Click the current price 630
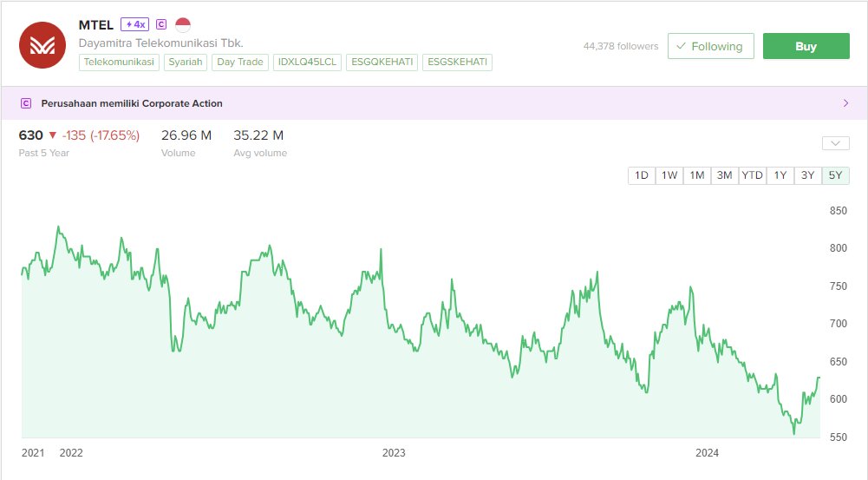This screenshot has height=480, width=868. click(x=30, y=135)
